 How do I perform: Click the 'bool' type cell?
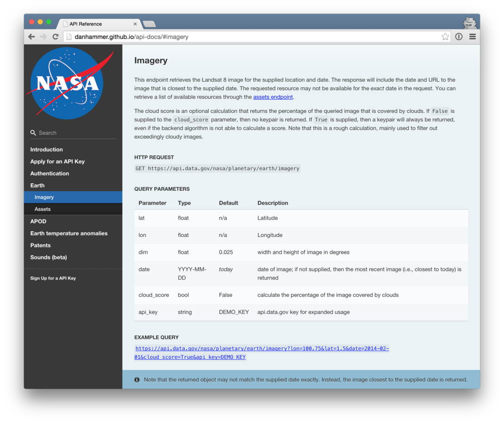(183, 295)
